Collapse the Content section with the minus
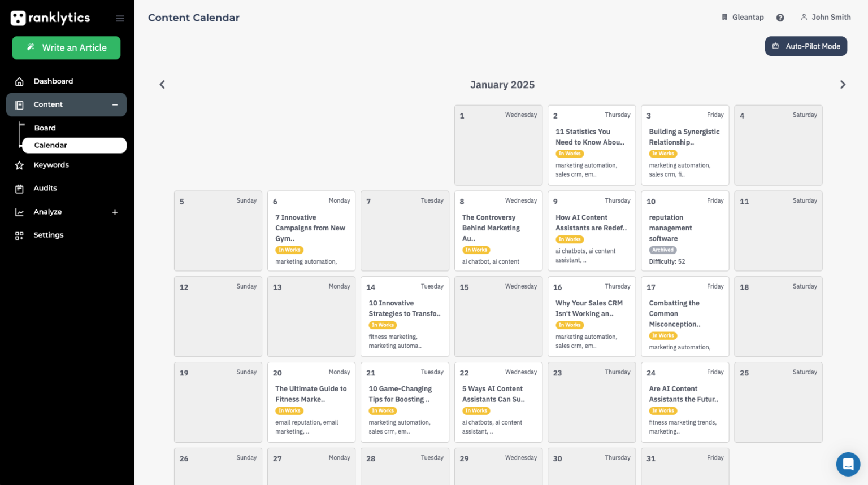 point(115,104)
